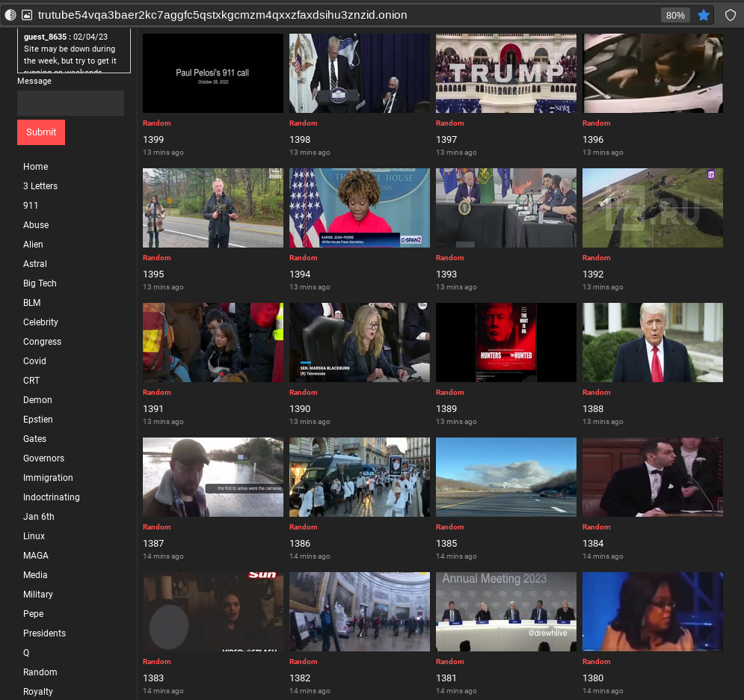Open the Astral category
Viewport: 744px width, 700px height.
(35, 264)
